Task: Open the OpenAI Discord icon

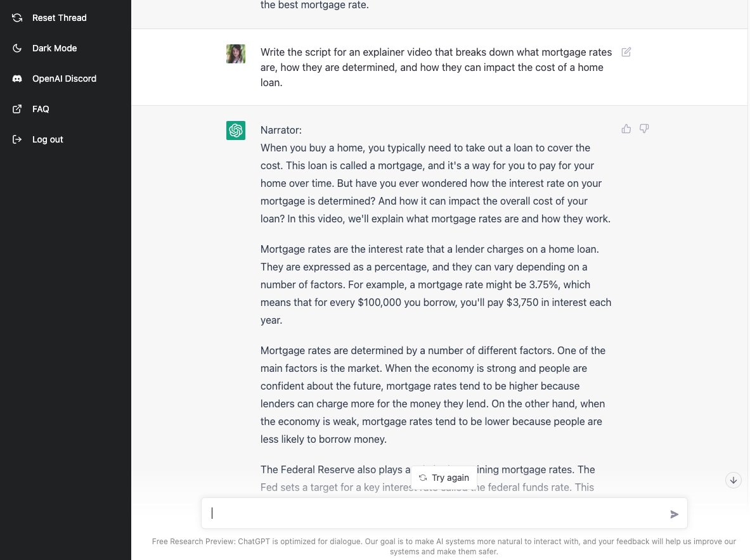Action: coord(16,79)
